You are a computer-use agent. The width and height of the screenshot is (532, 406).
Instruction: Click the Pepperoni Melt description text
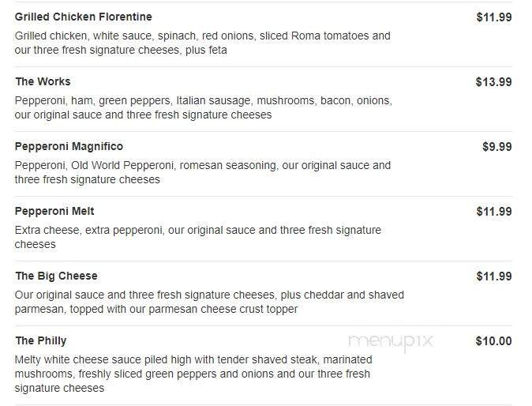pos(197,237)
